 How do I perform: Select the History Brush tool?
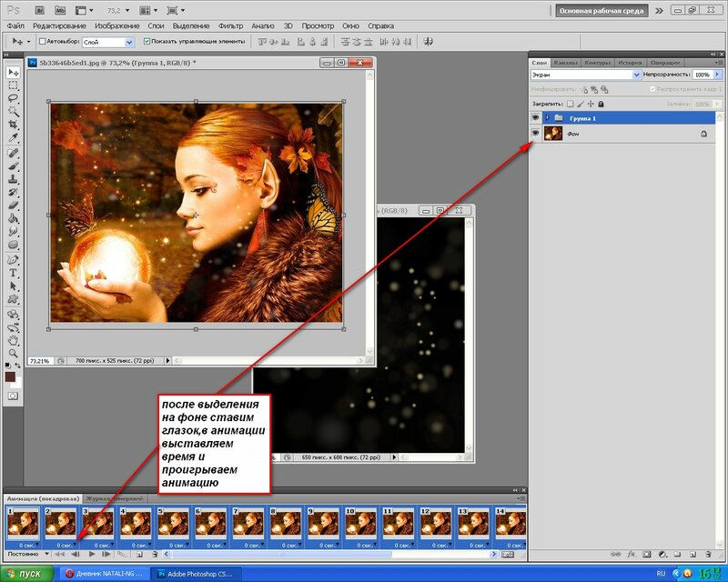click(x=13, y=192)
